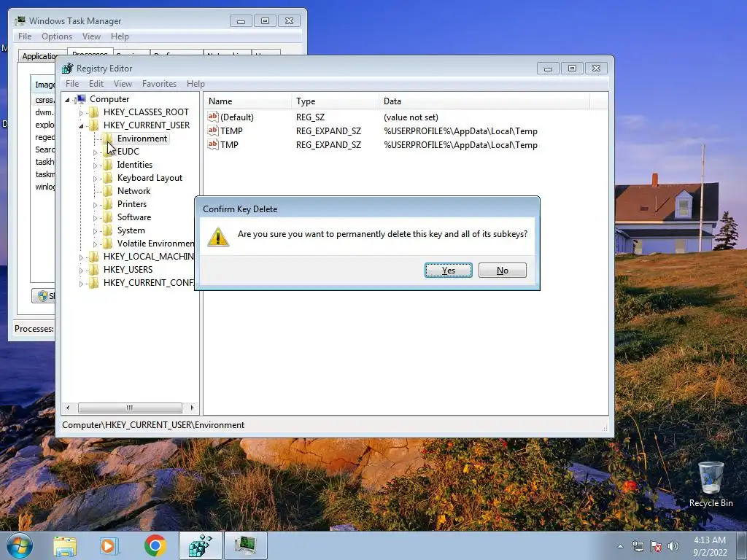Expand the HKEY_USERS tree node

tap(81, 271)
